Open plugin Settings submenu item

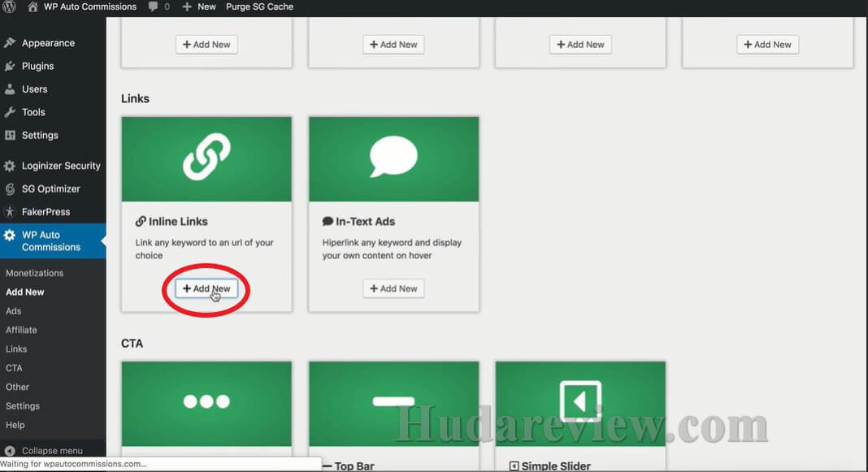22,406
